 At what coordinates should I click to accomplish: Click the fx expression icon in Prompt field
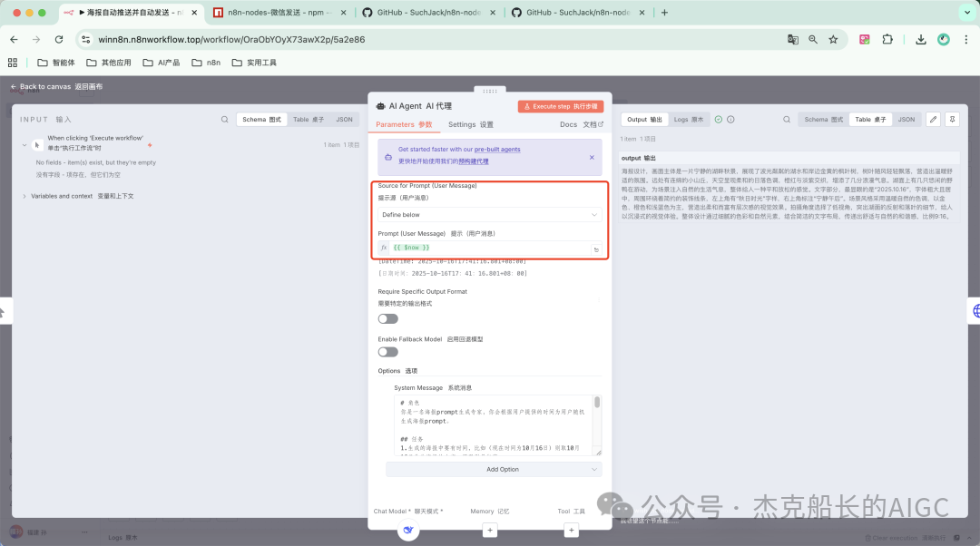384,248
